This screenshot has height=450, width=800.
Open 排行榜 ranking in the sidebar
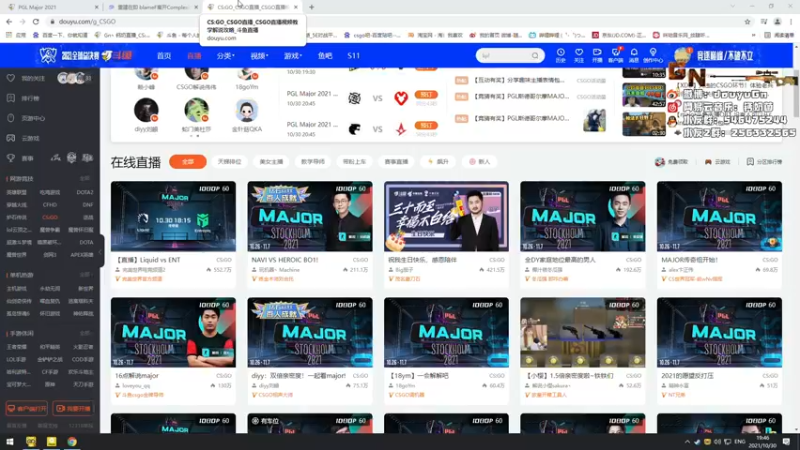click(x=23, y=98)
